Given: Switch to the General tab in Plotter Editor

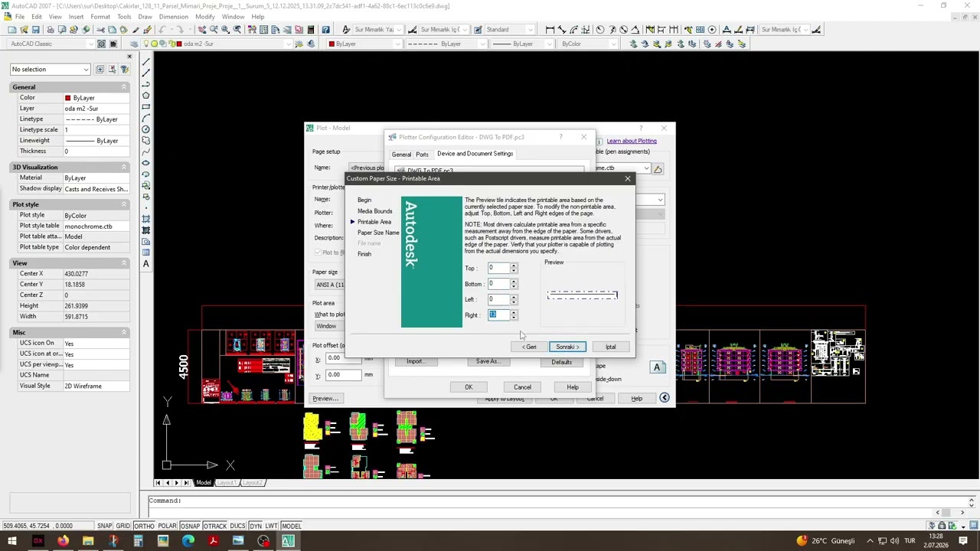Looking at the screenshot, I should pyautogui.click(x=401, y=155).
